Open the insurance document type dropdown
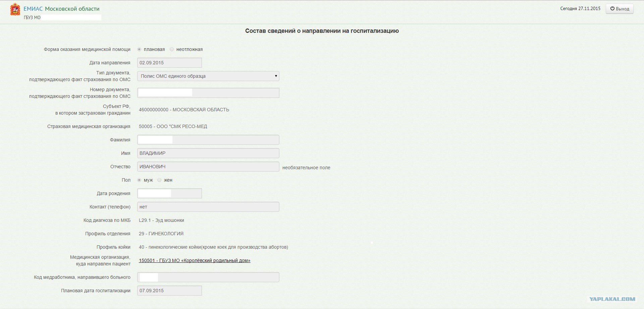 pyautogui.click(x=208, y=76)
